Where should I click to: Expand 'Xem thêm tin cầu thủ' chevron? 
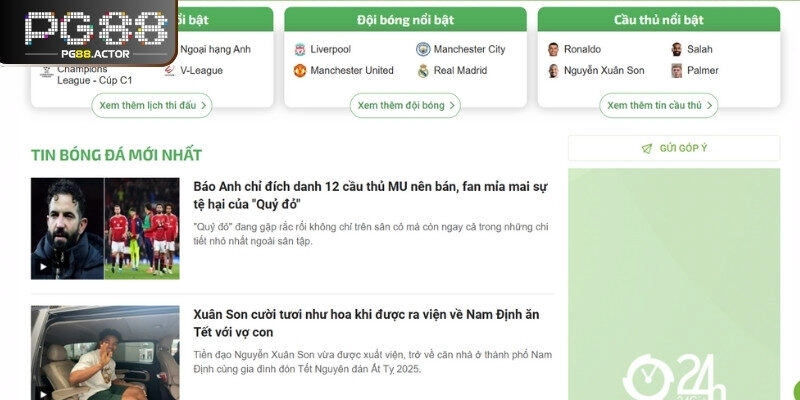(709, 105)
